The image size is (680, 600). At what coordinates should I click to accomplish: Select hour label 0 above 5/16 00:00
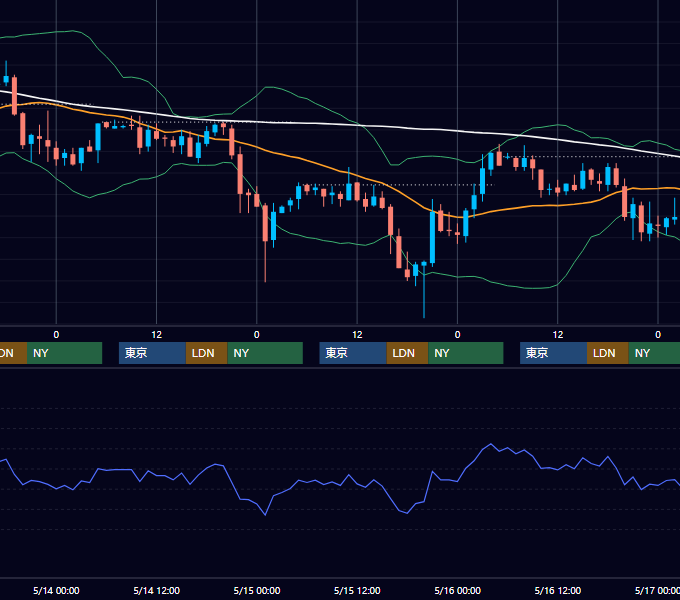(458, 335)
